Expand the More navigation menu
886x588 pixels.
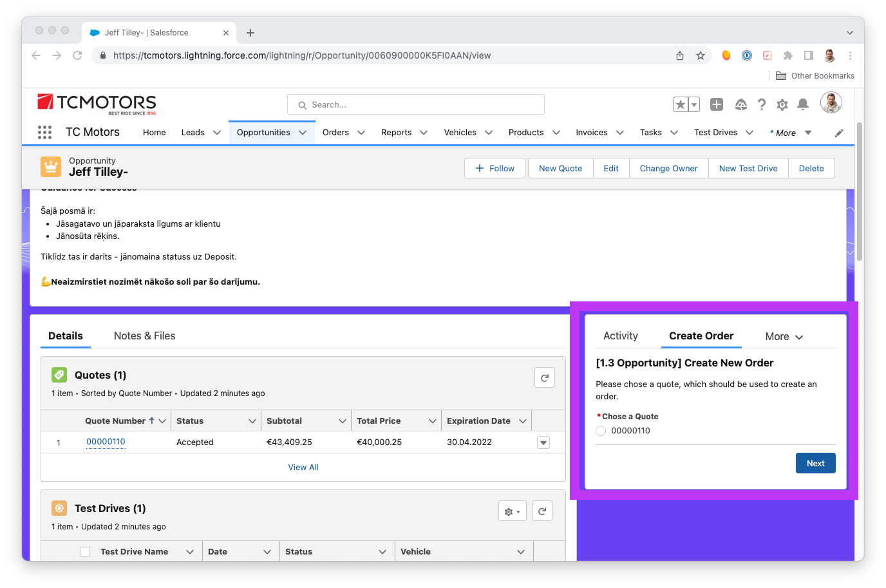click(x=791, y=133)
